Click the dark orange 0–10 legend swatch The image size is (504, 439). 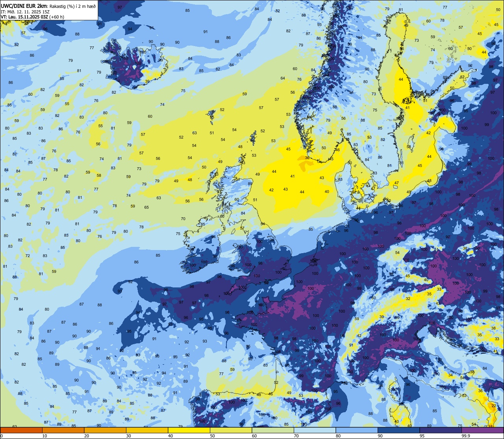click(21, 430)
